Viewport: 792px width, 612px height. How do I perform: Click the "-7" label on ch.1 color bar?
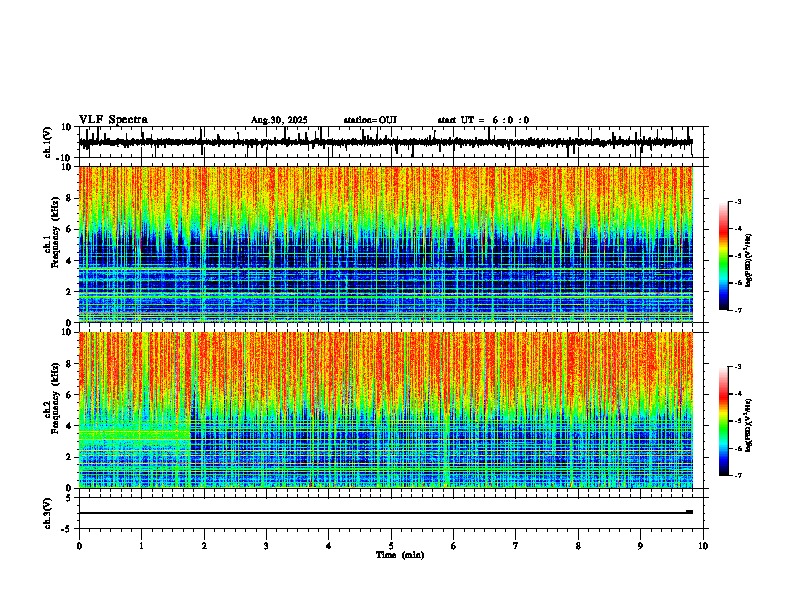[x=737, y=310]
